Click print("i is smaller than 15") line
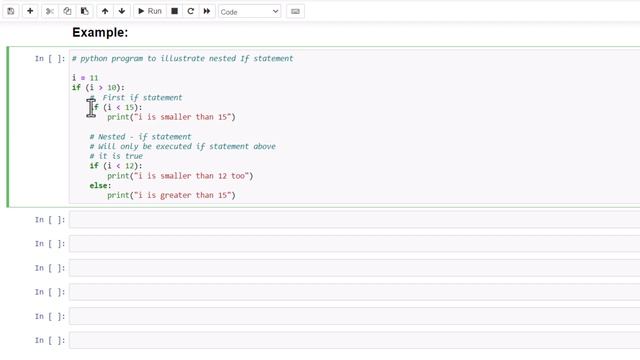The image size is (640, 360). tap(171, 117)
